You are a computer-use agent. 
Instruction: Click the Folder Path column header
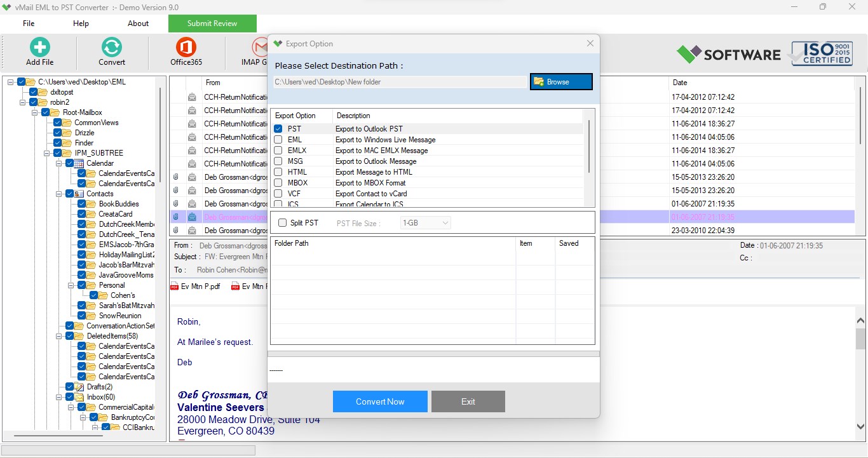[393, 243]
